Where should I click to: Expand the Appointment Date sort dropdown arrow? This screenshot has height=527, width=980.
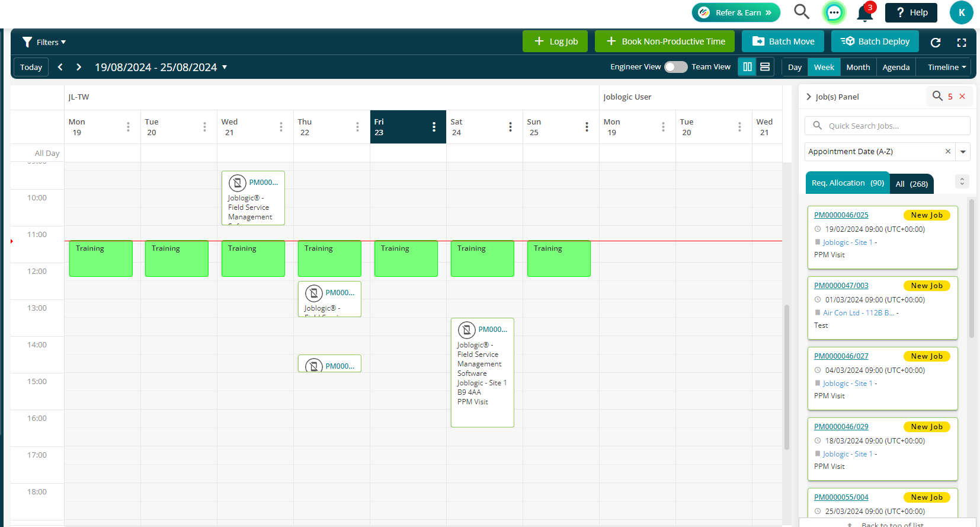point(963,152)
